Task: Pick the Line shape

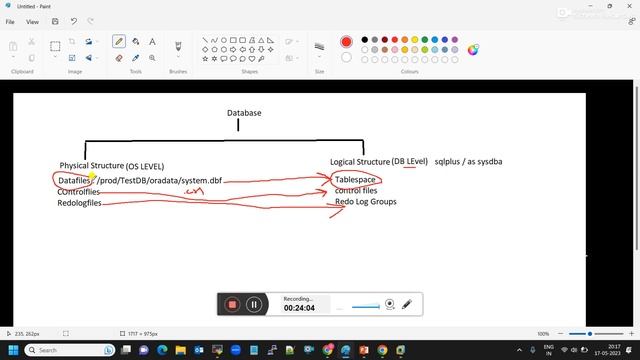Action: click(205, 40)
